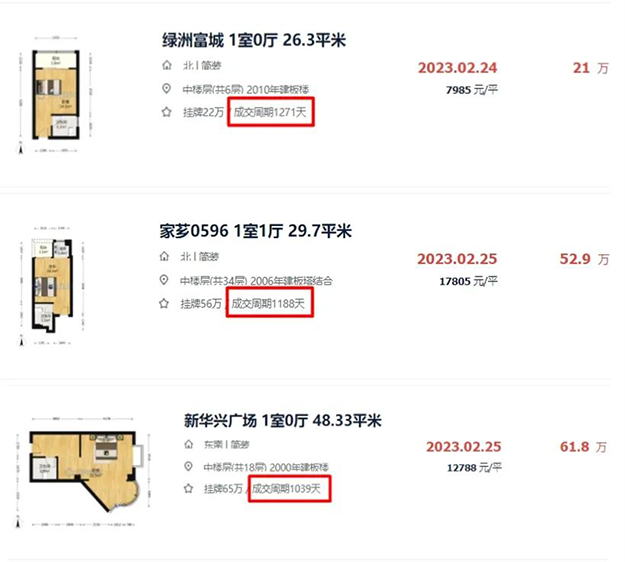Click the star icon beside 挂牌22万
This screenshot has width=625, height=562.
[167, 112]
